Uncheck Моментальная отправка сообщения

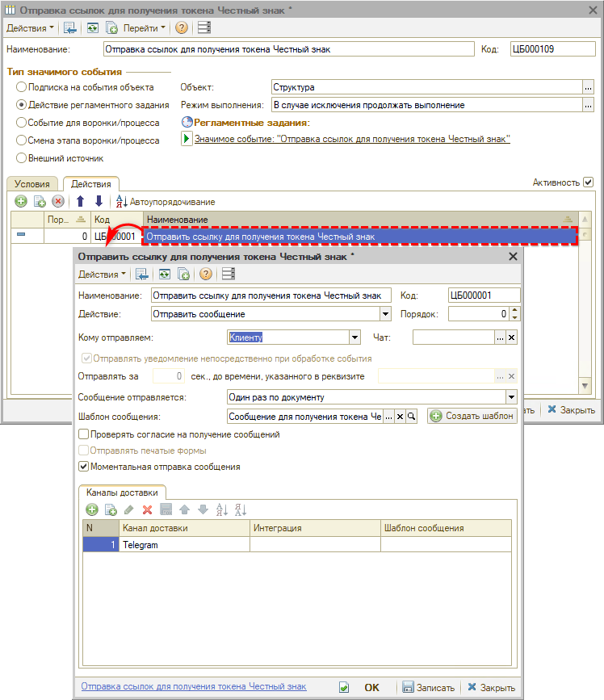83,466
